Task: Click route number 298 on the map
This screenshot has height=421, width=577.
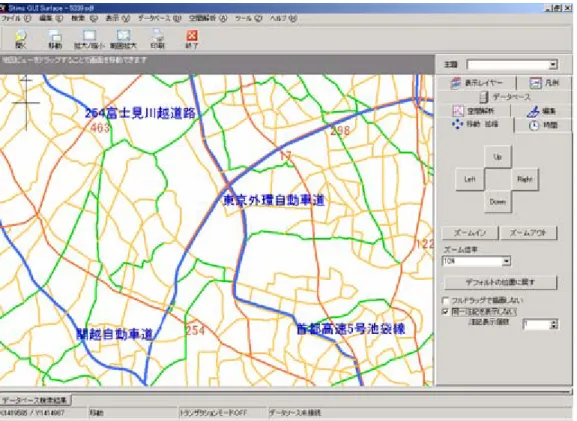Action: (340, 131)
